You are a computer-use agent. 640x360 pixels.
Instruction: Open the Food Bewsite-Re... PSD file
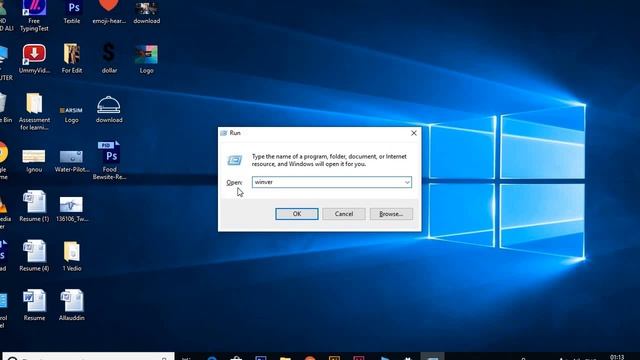(x=109, y=160)
